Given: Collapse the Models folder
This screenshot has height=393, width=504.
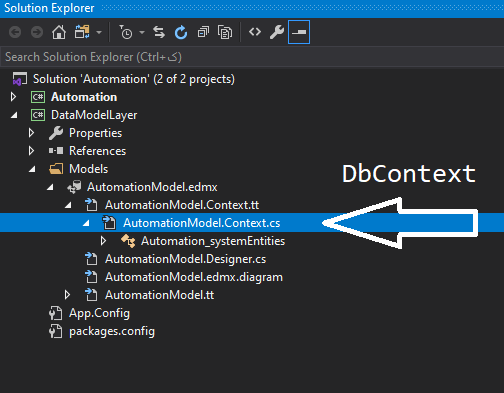Looking at the screenshot, I should (32, 169).
